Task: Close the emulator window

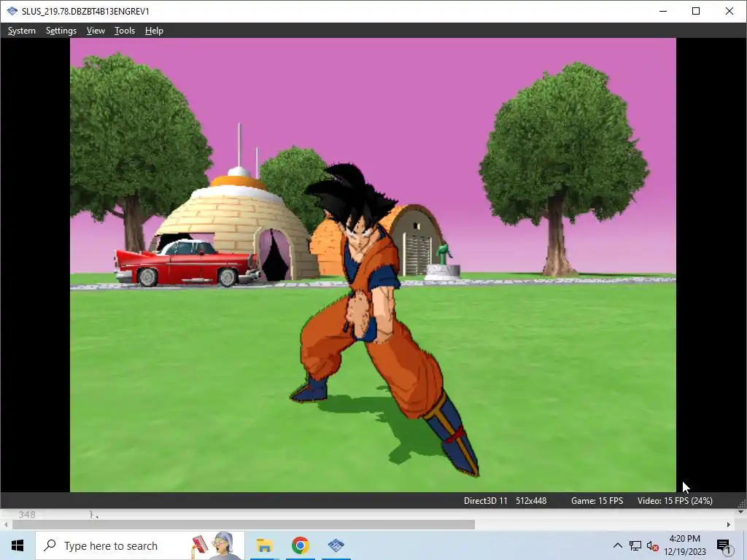Action: 729,11
